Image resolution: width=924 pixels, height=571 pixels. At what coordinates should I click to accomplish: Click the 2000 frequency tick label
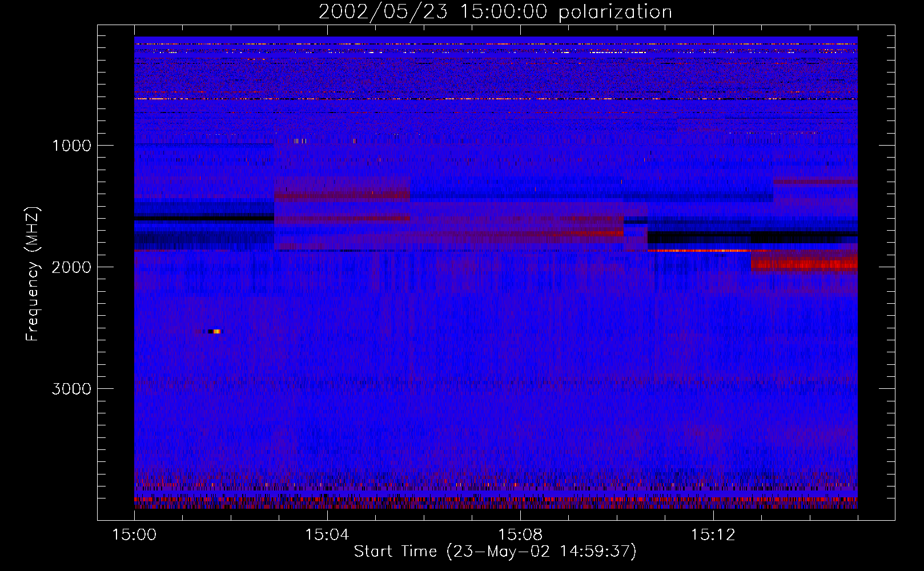point(72,267)
